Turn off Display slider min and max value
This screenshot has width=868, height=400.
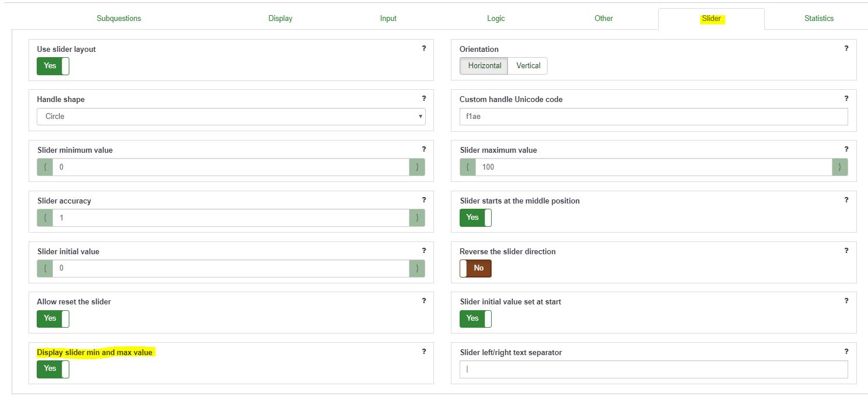pyautogui.click(x=53, y=369)
